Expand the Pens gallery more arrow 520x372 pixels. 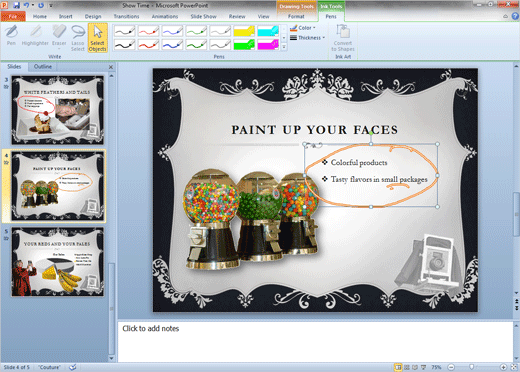tap(284, 47)
